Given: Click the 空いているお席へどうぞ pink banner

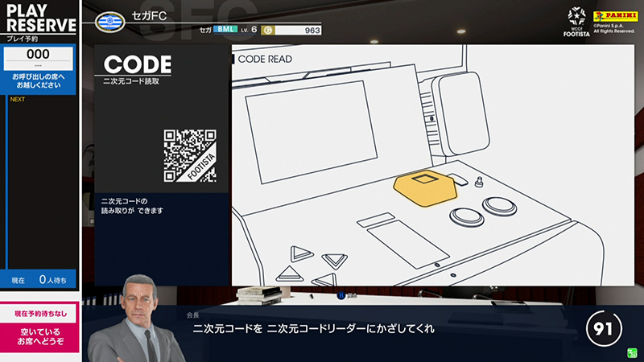Looking at the screenshot, I should point(40,336).
